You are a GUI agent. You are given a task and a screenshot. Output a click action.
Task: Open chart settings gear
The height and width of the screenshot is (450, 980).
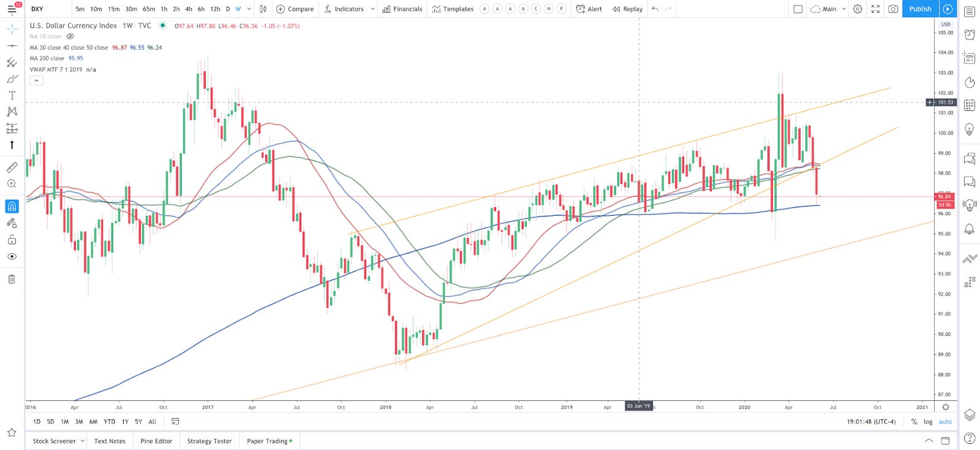tap(858, 9)
